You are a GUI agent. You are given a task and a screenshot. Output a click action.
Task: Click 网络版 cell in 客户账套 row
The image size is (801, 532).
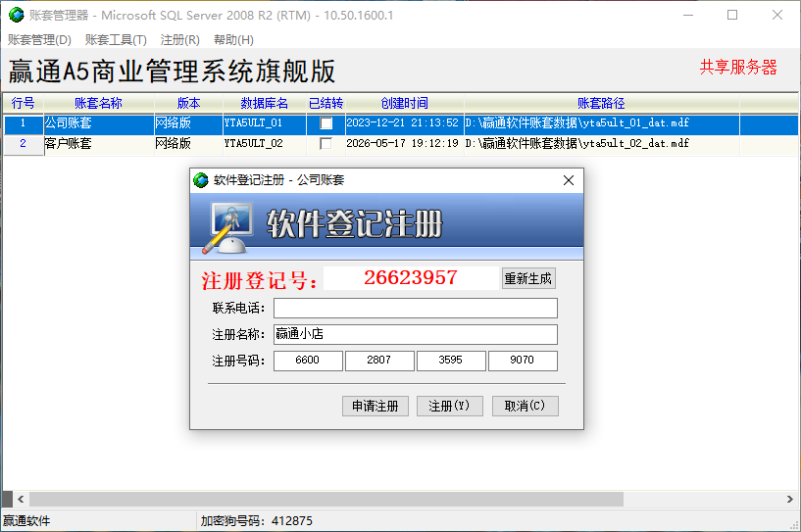tap(188, 143)
